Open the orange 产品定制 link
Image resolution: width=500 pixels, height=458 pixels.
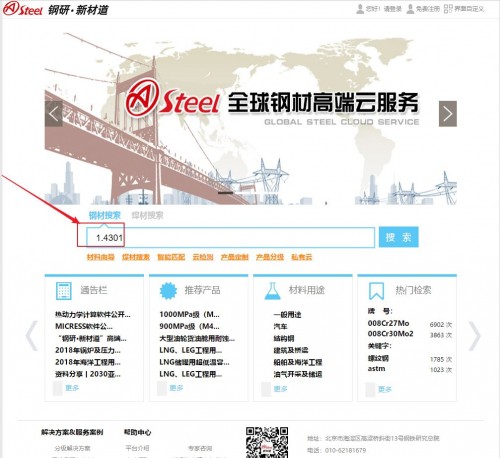pos(234,257)
